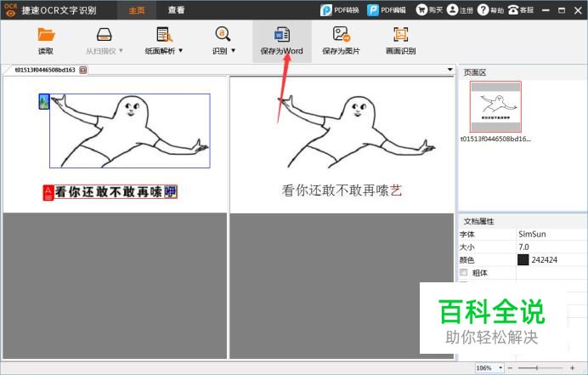Click the 242424 color swatch
Viewport: 588px width, 375px height.
pos(523,259)
